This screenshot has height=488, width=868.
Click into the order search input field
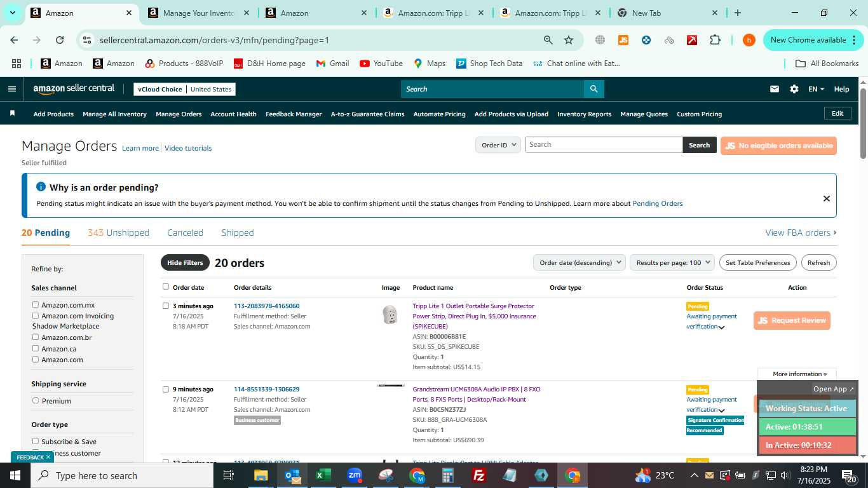[x=604, y=144]
